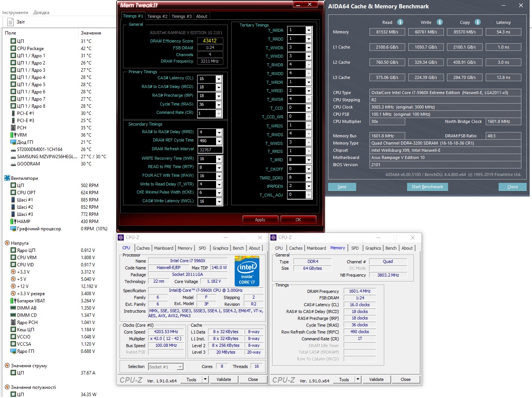This screenshot has width=532, height=398.
Task: Click the Батарея VBAT battery icon
Action: point(13,301)
